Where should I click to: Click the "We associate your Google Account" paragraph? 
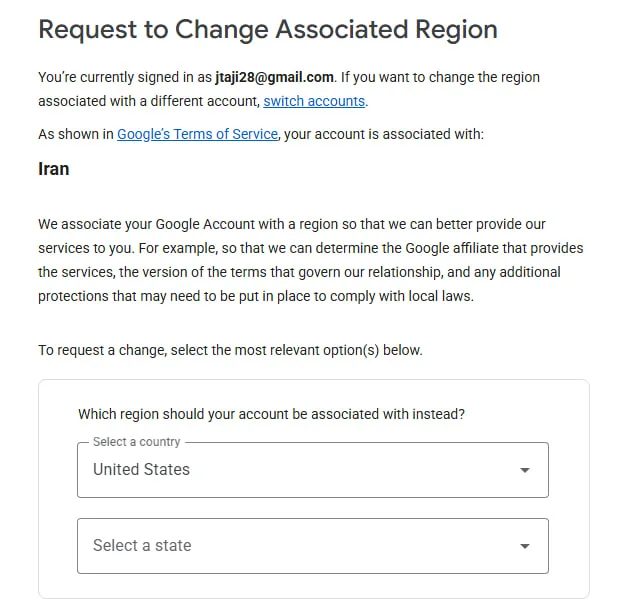click(x=310, y=260)
